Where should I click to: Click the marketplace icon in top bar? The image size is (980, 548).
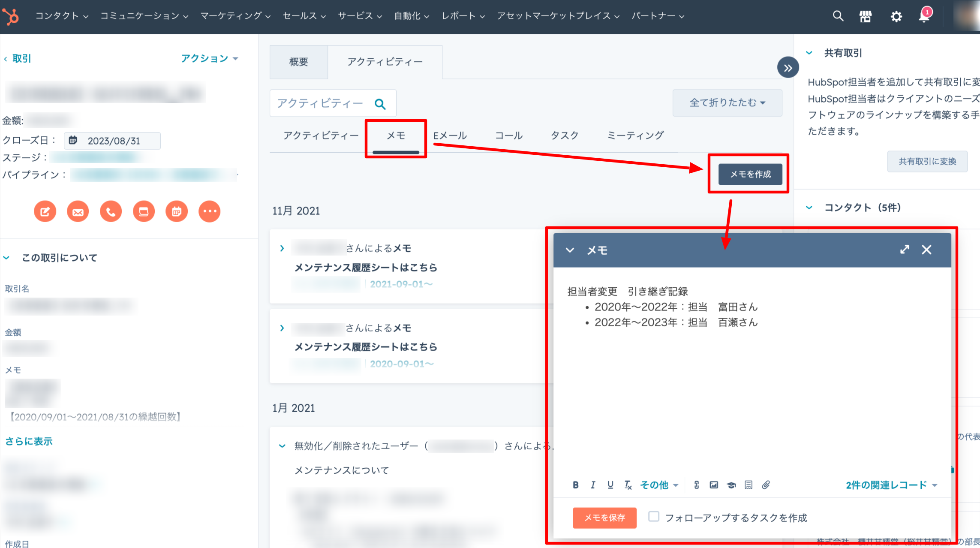point(866,16)
